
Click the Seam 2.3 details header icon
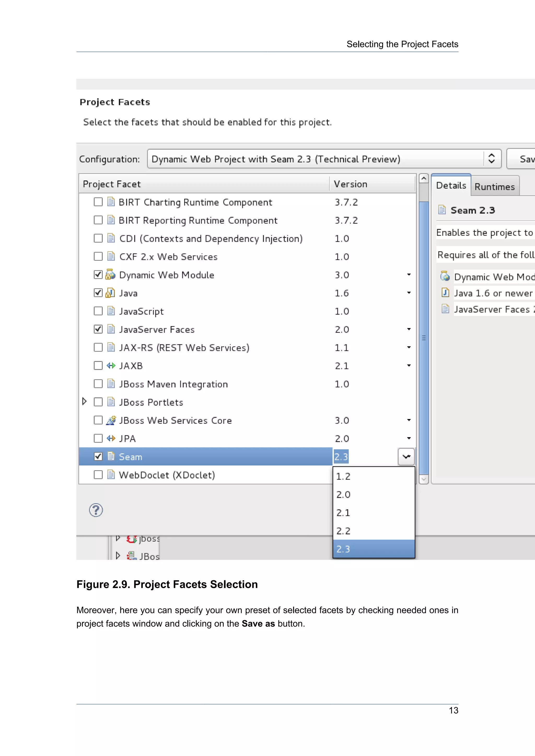click(x=442, y=210)
